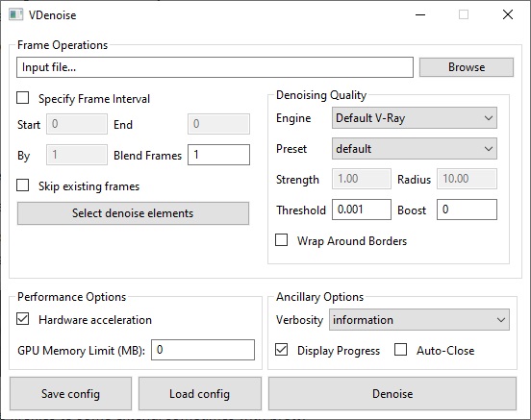
Task: Open Select denoise elements dialog
Action: (133, 213)
